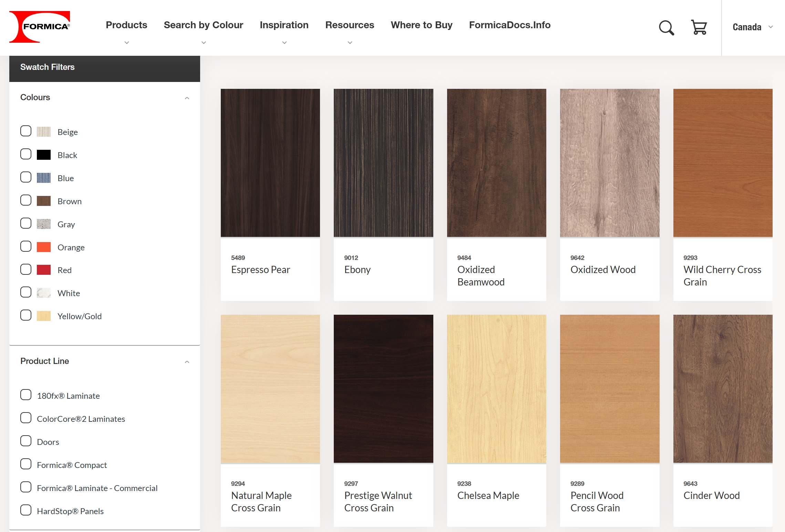The height and width of the screenshot is (532, 785).
Task: Click the Yellow/Gold colour swatch chip
Action: pos(44,316)
